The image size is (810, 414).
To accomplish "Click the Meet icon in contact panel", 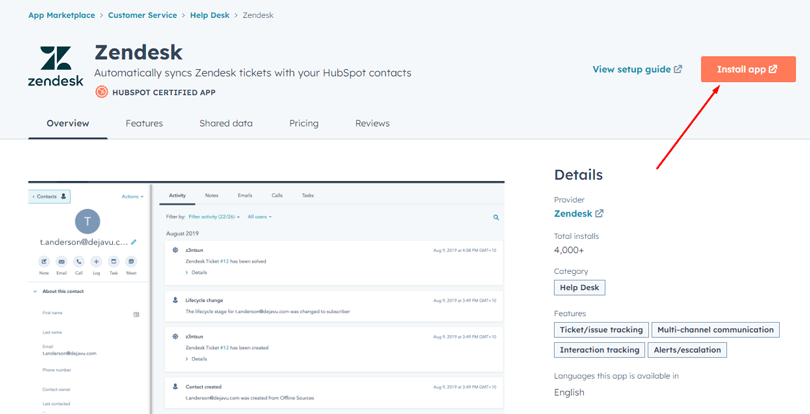I will point(131,262).
